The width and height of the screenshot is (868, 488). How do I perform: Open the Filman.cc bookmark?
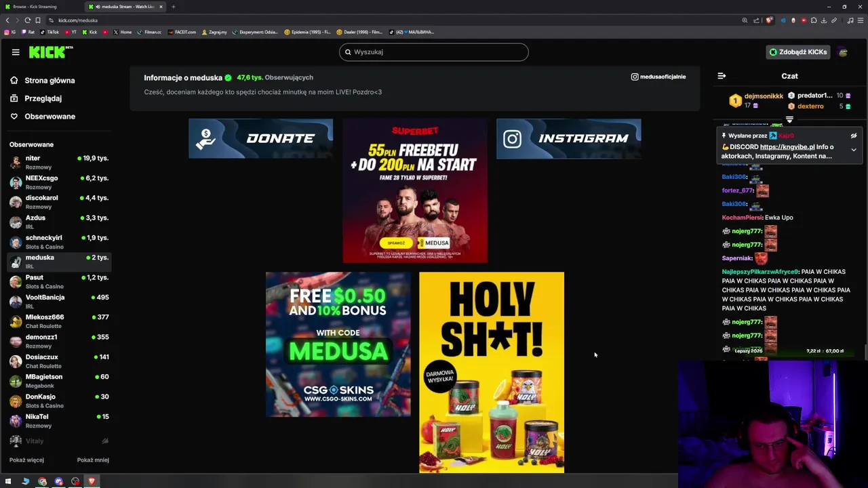pos(149,32)
